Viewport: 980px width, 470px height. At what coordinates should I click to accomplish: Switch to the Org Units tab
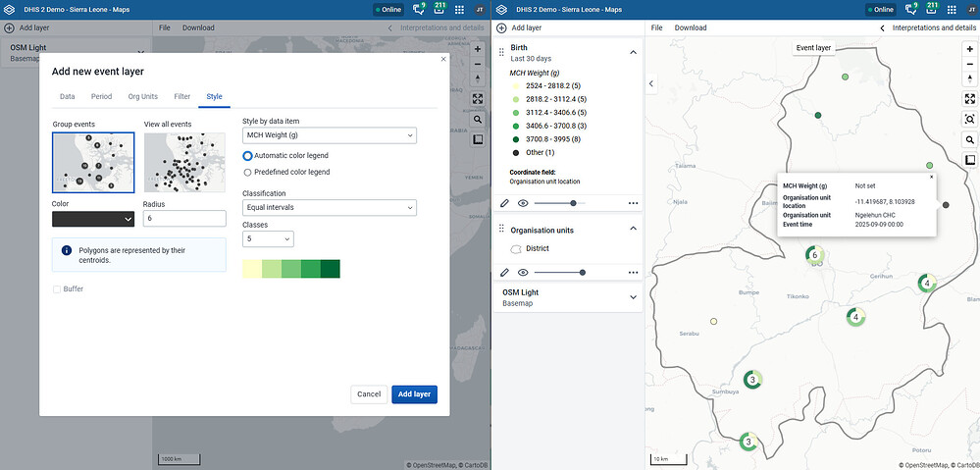[142, 97]
